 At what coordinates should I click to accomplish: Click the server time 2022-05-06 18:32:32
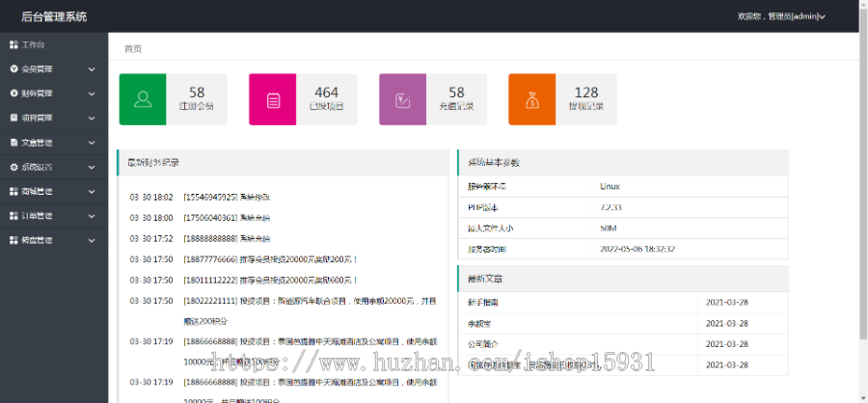(637, 249)
